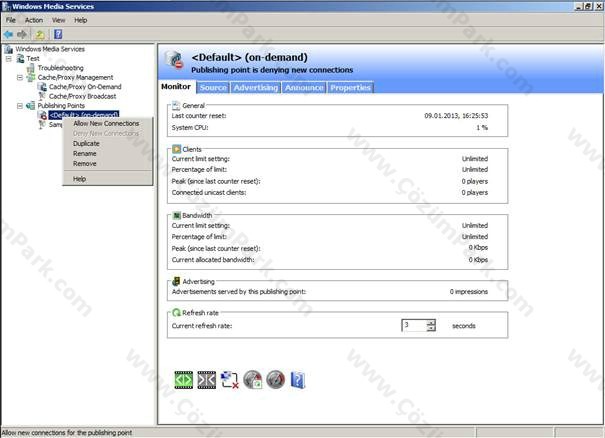Click the '09.01.2013, 16:25:53' timestamp
Screen dimensions: 605x438
pyautogui.click(x=456, y=116)
